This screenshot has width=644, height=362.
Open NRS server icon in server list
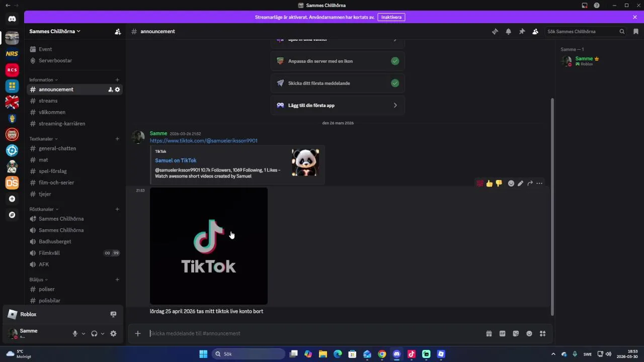point(12,54)
